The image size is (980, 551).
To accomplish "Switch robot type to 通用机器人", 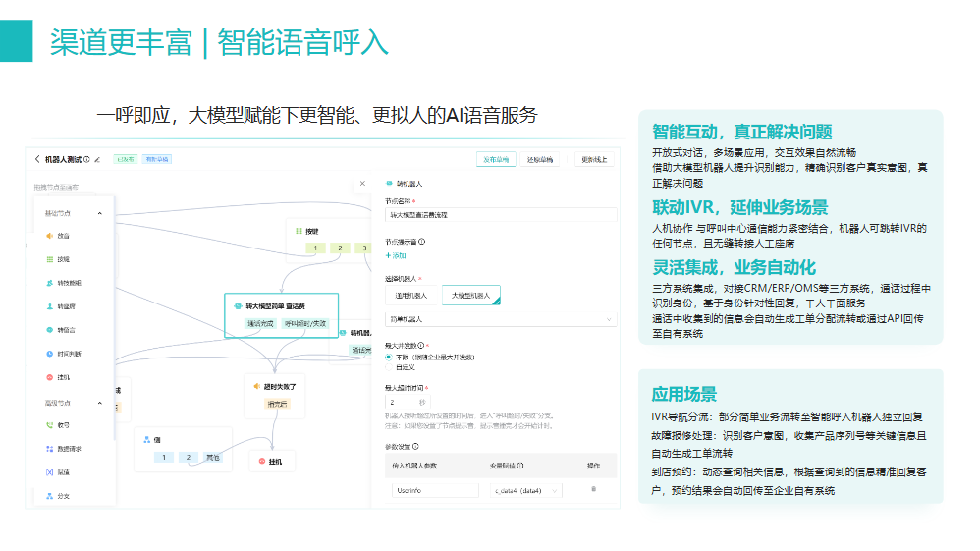I will pyautogui.click(x=411, y=296).
